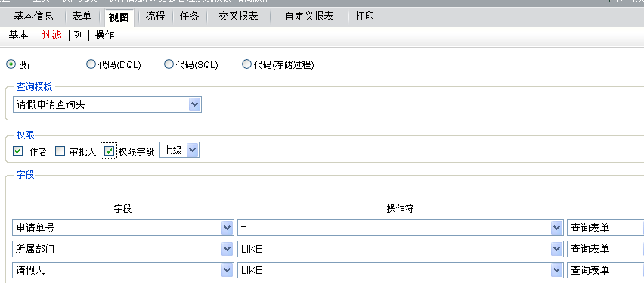Click the 基本 sub-tab link
This screenshot has height=283, width=644.
click(18, 36)
